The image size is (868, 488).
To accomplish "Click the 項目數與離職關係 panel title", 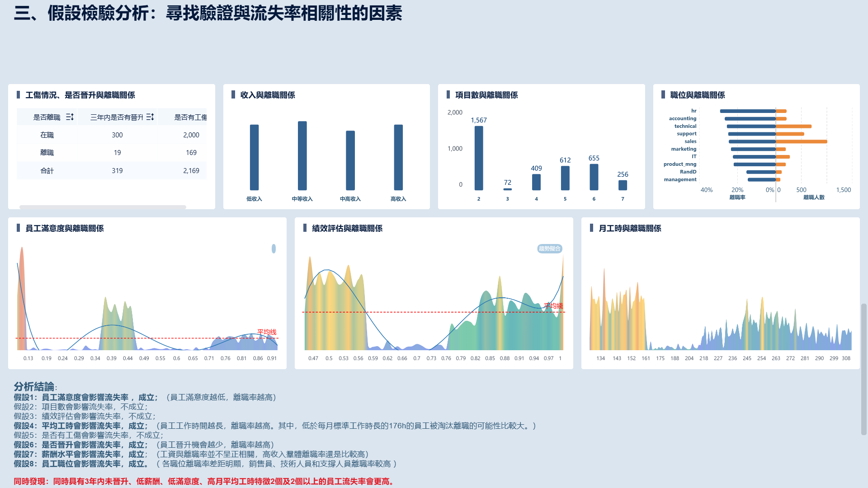I will [486, 95].
